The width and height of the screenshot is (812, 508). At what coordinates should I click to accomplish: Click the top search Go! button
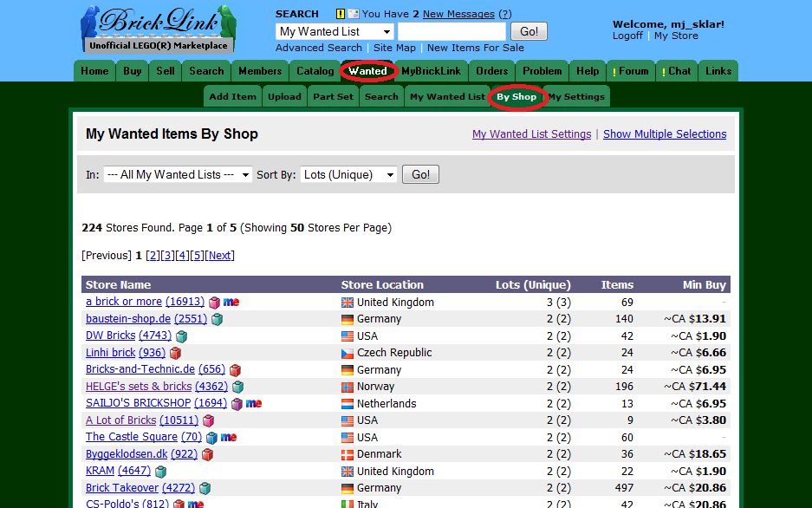coord(529,31)
